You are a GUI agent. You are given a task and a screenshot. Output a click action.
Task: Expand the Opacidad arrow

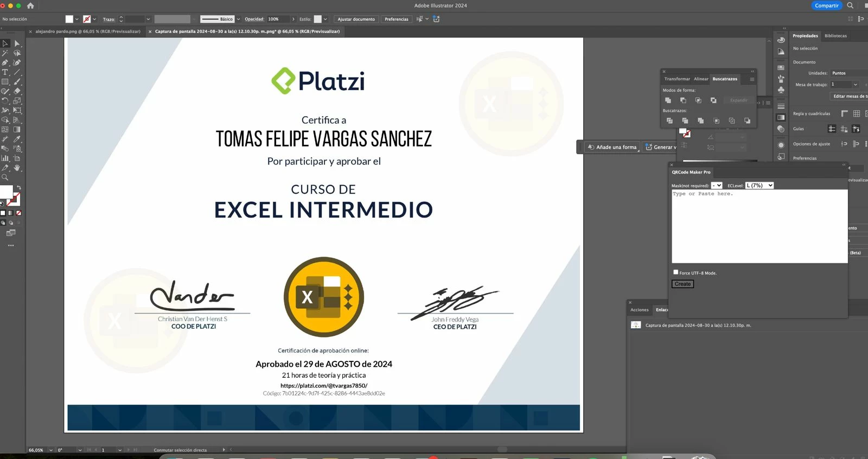tap(293, 19)
